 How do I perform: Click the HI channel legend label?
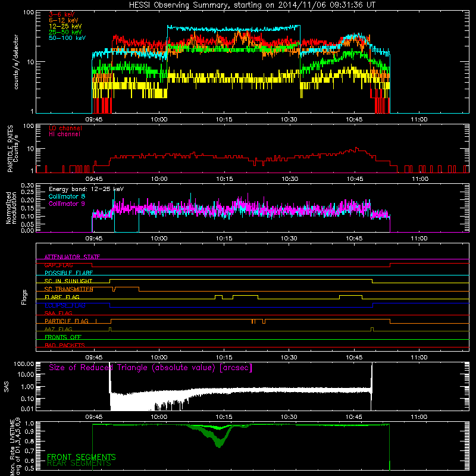click(x=64, y=134)
